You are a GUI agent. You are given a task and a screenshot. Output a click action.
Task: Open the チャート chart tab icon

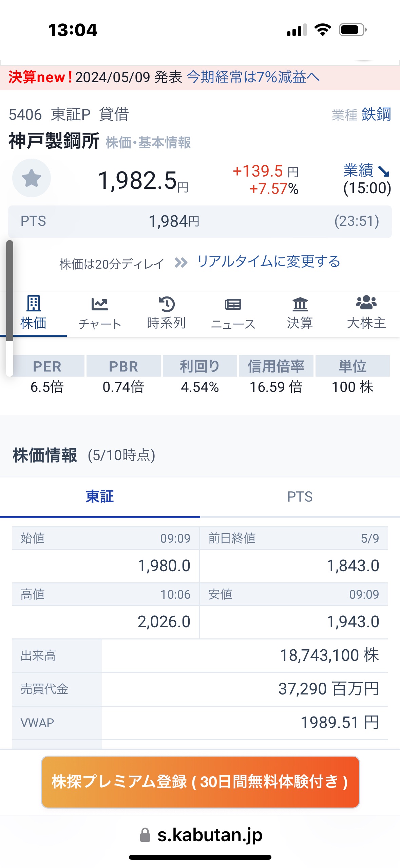point(100,304)
